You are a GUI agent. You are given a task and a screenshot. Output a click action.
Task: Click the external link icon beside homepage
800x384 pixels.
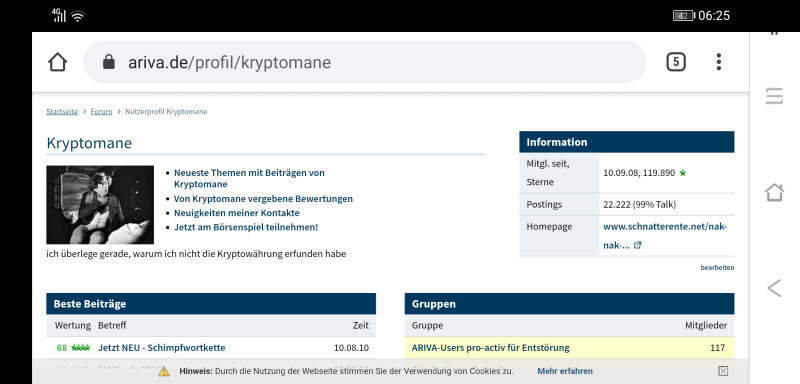pyautogui.click(x=637, y=245)
